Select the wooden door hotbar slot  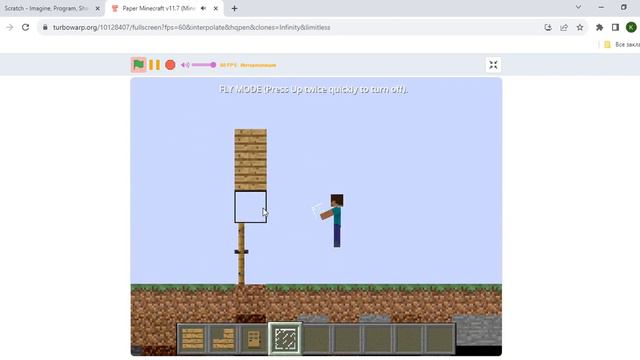[254, 338]
